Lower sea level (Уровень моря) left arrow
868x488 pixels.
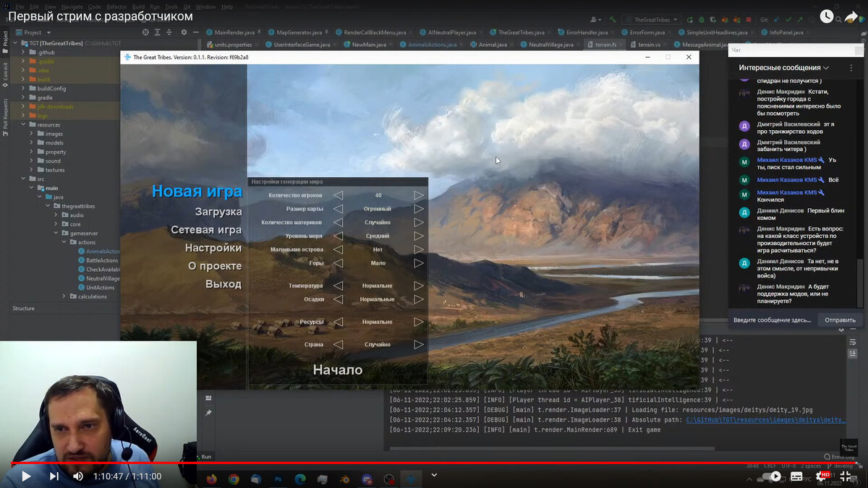338,236
